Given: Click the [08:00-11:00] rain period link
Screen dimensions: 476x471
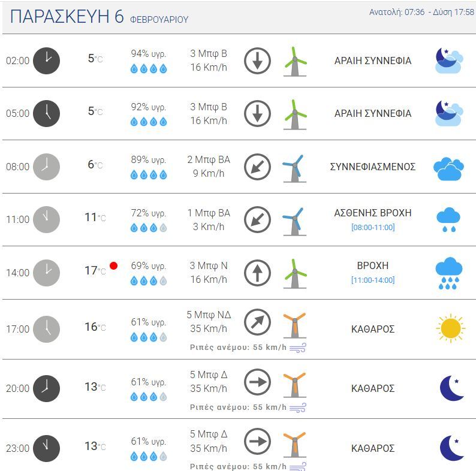Looking at the screenshot, I should tap(372, 228).
